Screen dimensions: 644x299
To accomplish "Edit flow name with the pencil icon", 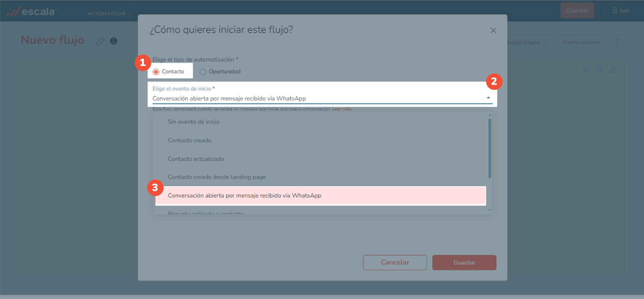I will (100, 41).
